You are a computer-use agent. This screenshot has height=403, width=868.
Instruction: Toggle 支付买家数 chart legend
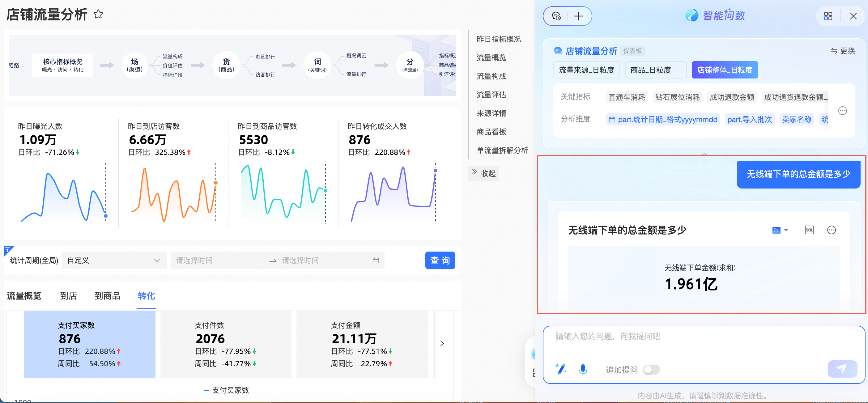227,390
